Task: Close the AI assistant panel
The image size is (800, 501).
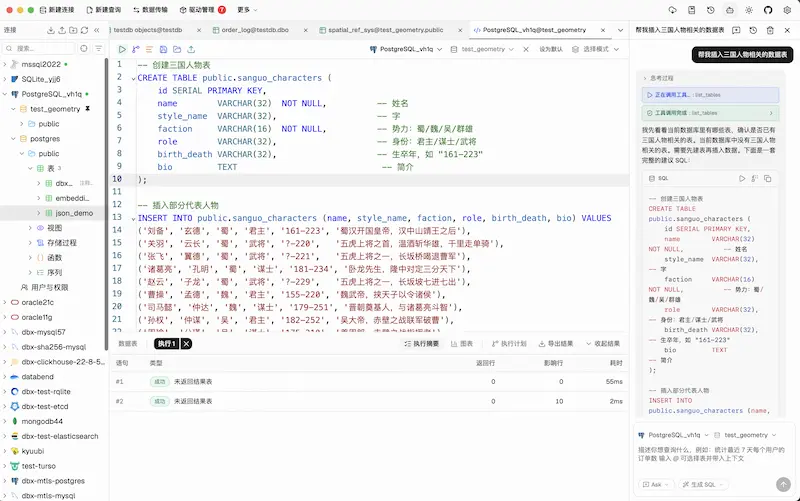Action: (787, 30)
